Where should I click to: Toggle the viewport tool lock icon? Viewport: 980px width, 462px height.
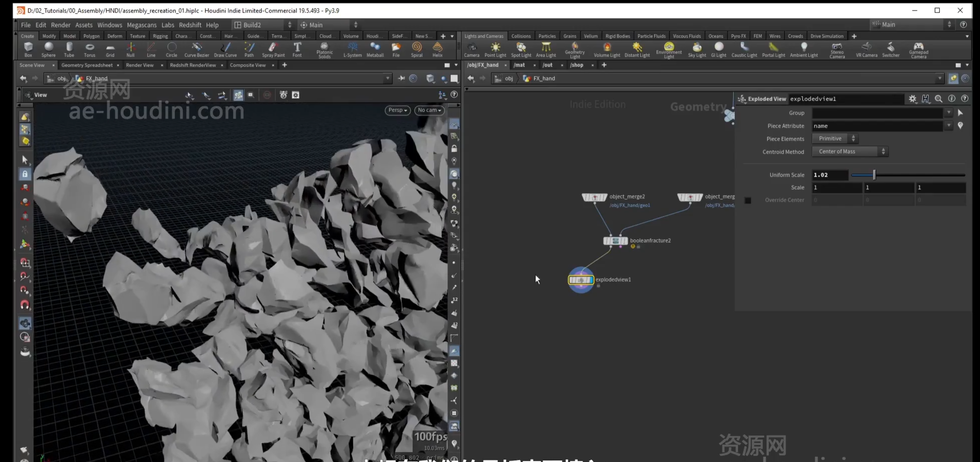click(25, 174)
